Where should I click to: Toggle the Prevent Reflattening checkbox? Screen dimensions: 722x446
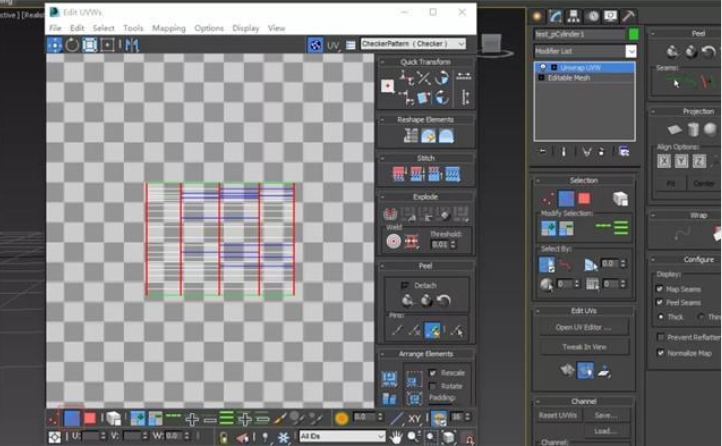pos(661,337)
